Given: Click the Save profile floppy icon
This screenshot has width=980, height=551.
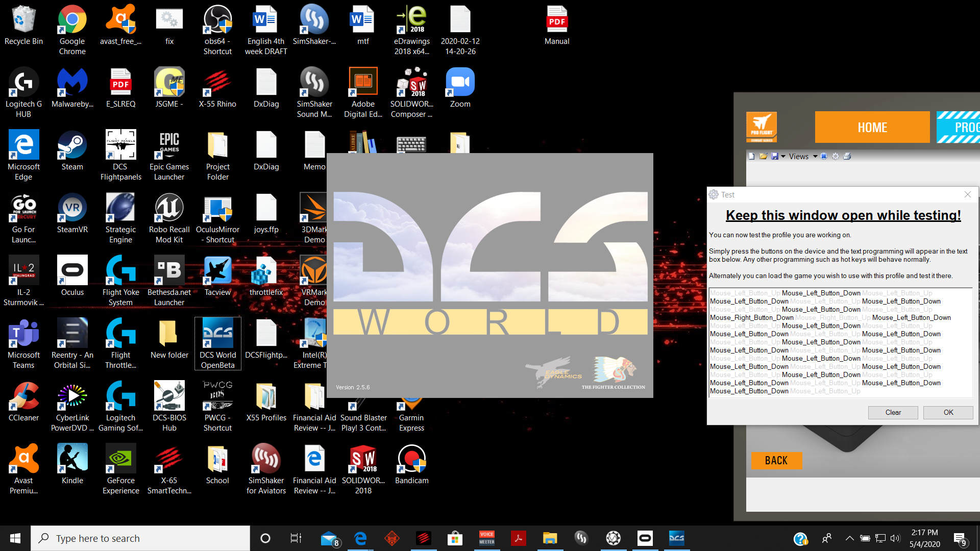Looking at the screenshot, I should (775, 157).
